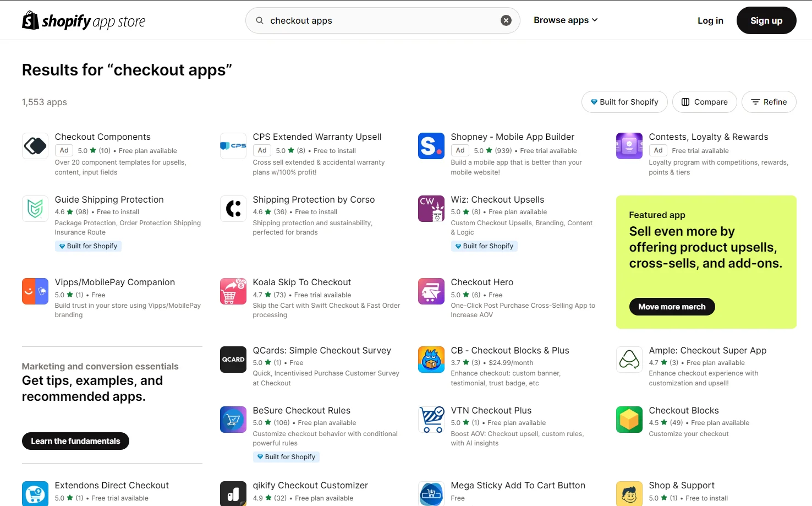
Task: Click Learn the fundamentals button
Action: (x=75, y=441)
